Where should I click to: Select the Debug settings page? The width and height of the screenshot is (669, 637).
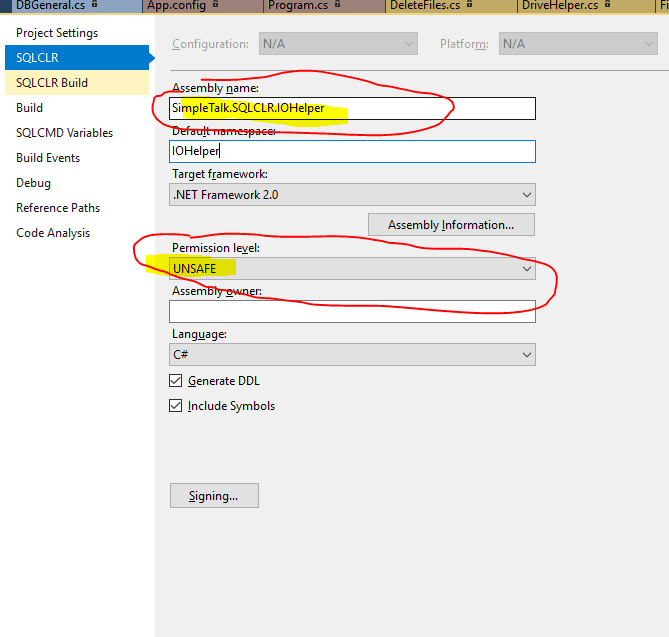(x=77, y=183)
